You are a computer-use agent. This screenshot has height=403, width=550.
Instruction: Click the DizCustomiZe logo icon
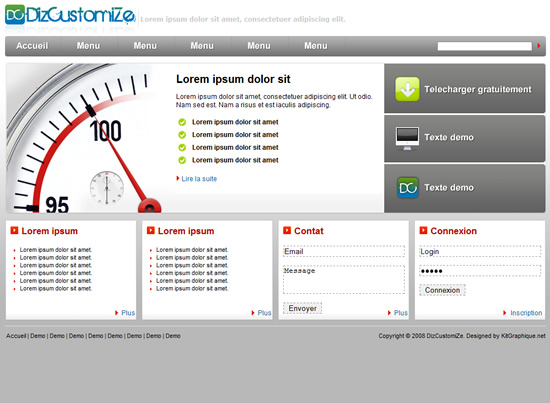[x=15, y=14]
